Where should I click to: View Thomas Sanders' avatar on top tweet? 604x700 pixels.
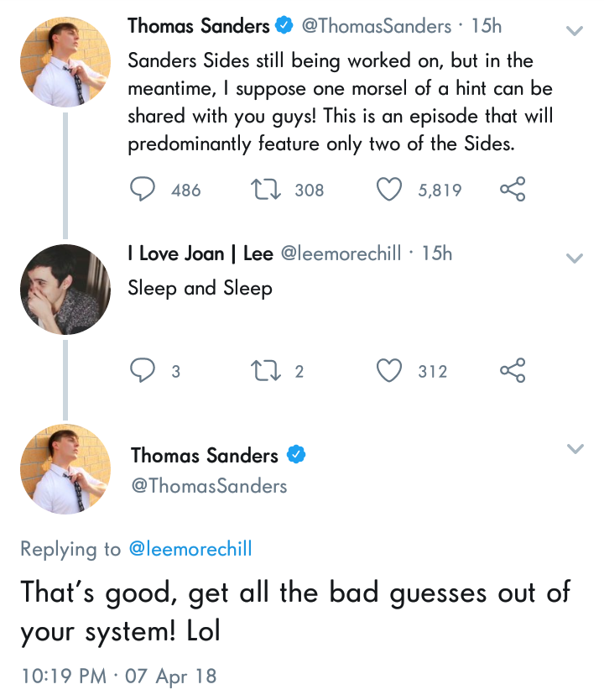[x=65, y=62]
